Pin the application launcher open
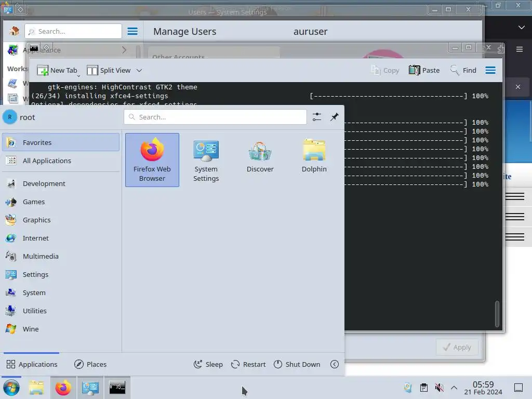Viewport: 532px width, 399px height. (335, 117)
